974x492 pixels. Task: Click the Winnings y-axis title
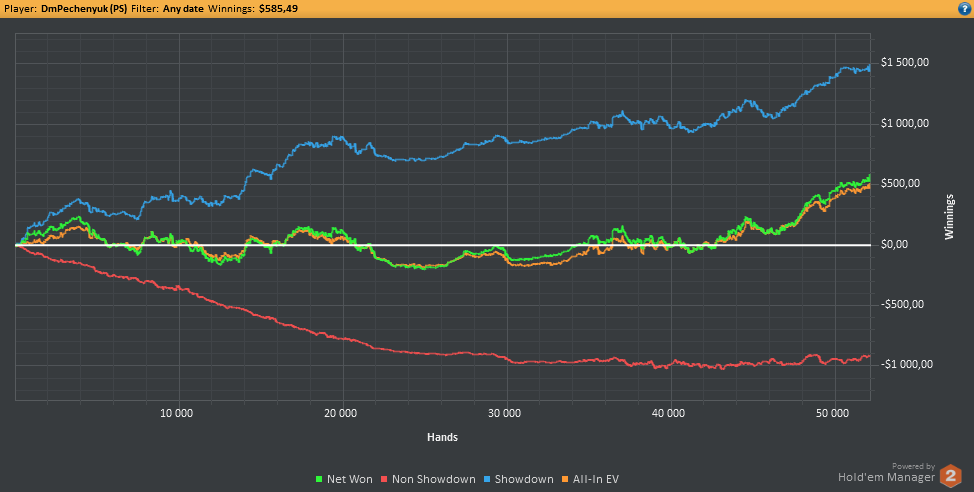tap(949, 216)
